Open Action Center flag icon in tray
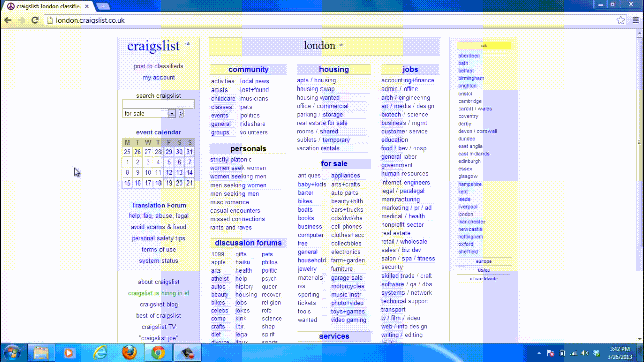The height and width of the screenshot is (362, 644). pos(551,353)
